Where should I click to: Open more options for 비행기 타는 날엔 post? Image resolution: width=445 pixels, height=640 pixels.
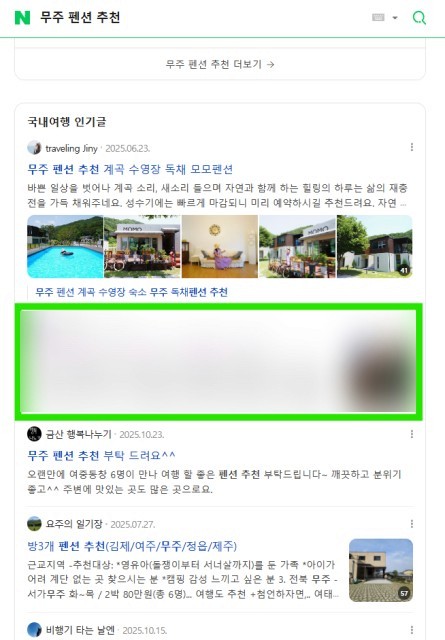[412, 630]
